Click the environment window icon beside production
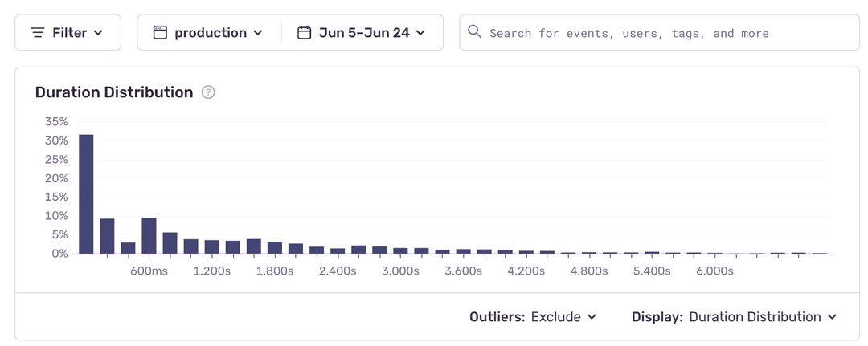868x346 pixels. [x=160, y=33]
